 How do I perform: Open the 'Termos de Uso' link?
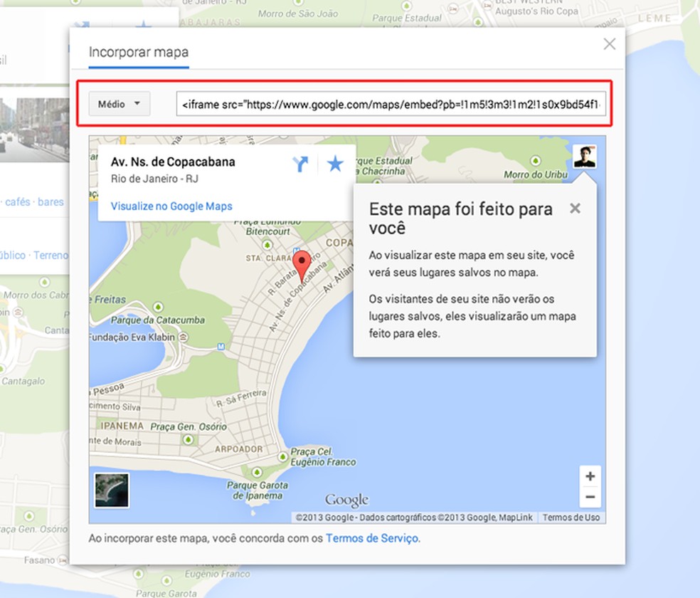(x=571, y=518)
